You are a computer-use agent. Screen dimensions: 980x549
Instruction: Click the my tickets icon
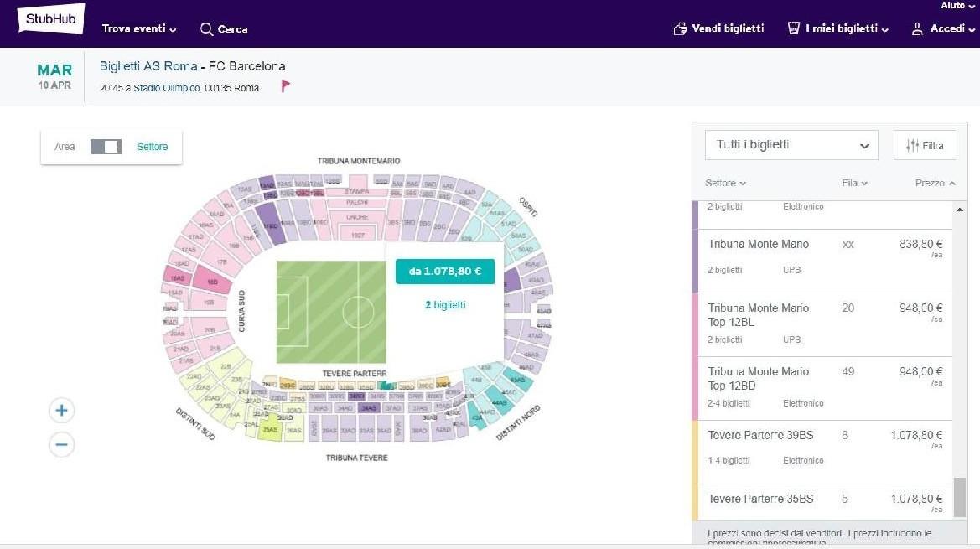pos(793,29)
